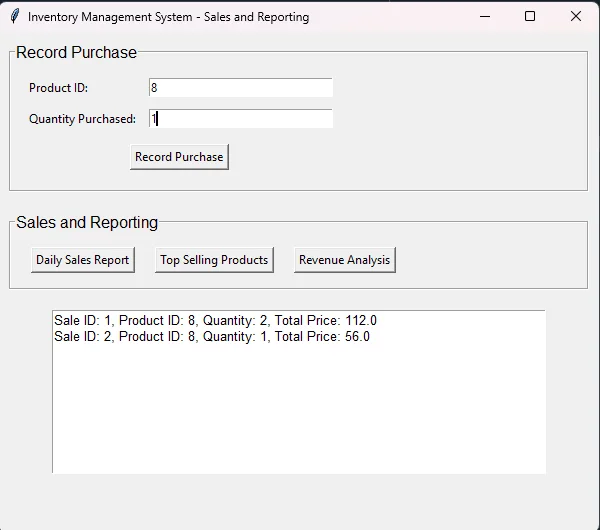Click the window title text
600x530 pixels.
click(168, 17)
